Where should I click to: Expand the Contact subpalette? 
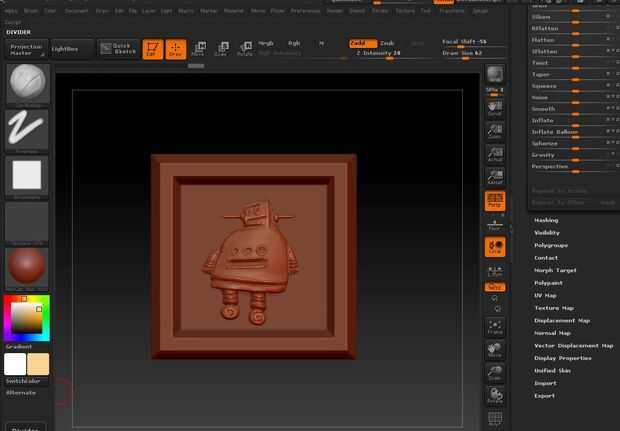[546, 258]
